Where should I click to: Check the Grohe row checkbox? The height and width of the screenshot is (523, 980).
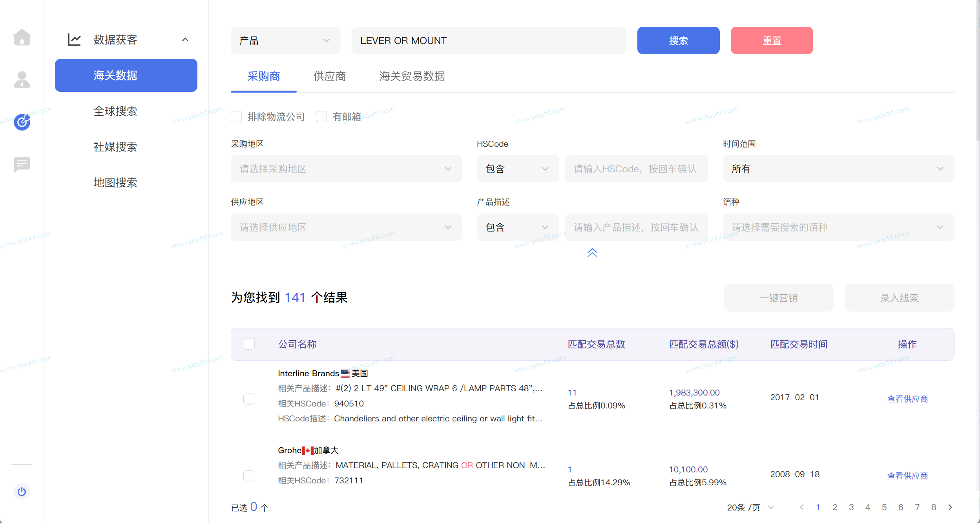[249, 476]
